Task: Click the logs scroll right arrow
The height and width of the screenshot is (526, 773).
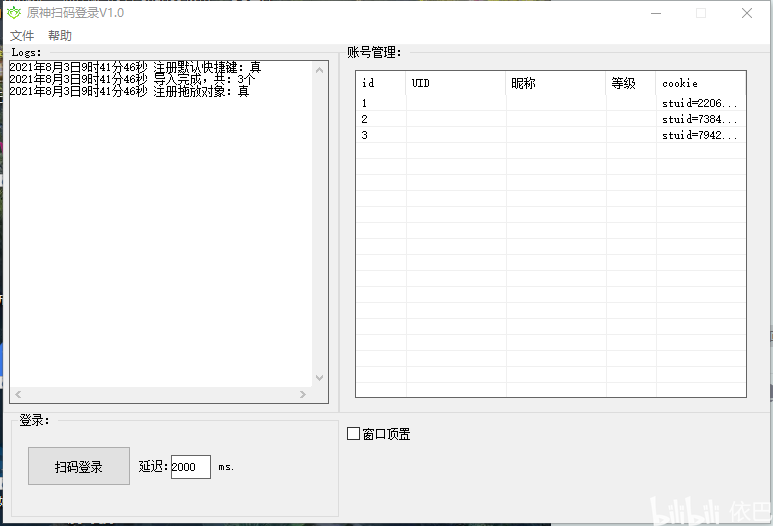Action: [303, 394]
